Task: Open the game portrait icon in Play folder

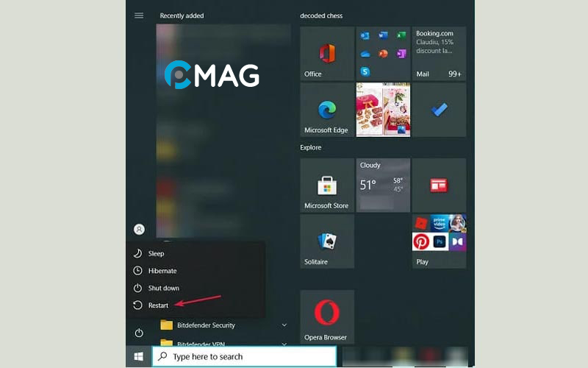Action: pos(457,224)
